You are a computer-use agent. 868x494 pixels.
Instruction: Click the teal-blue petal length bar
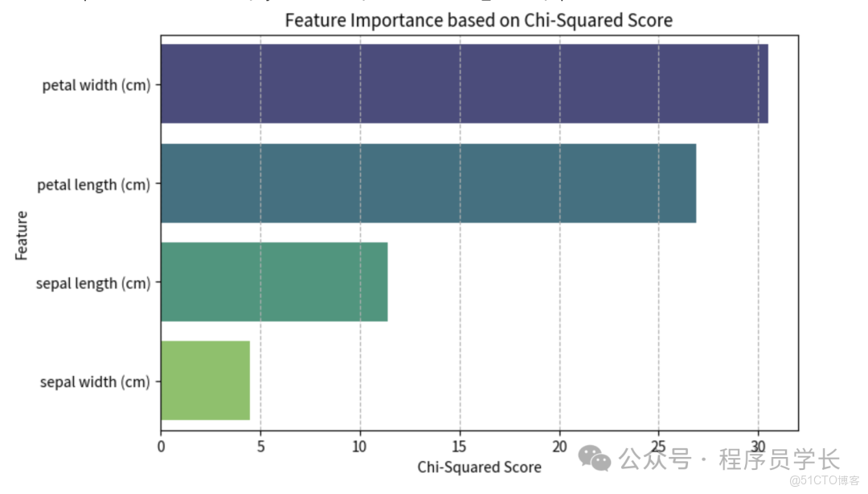click(x=428, y=183)
